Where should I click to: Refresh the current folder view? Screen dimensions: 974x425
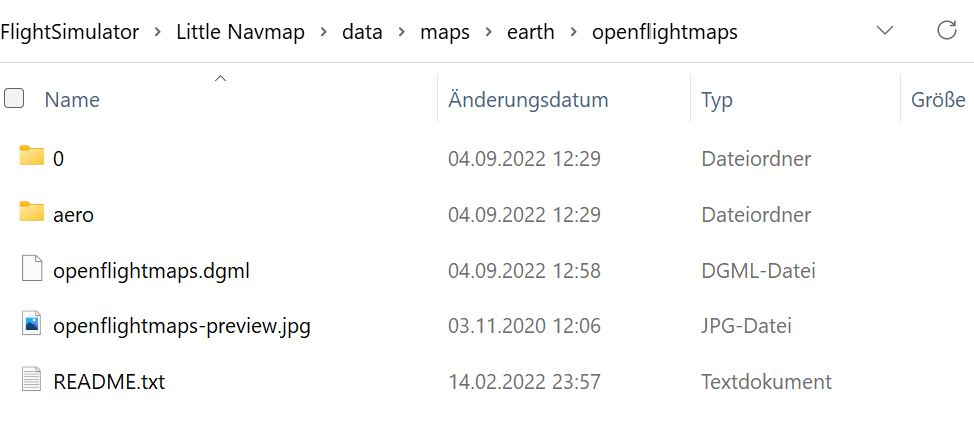(946, 31)
